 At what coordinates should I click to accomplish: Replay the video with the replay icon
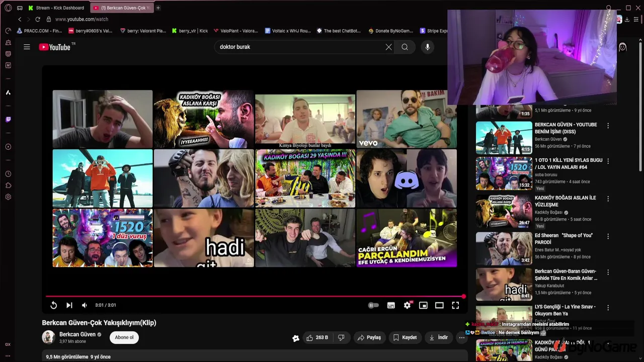point(54,305)
